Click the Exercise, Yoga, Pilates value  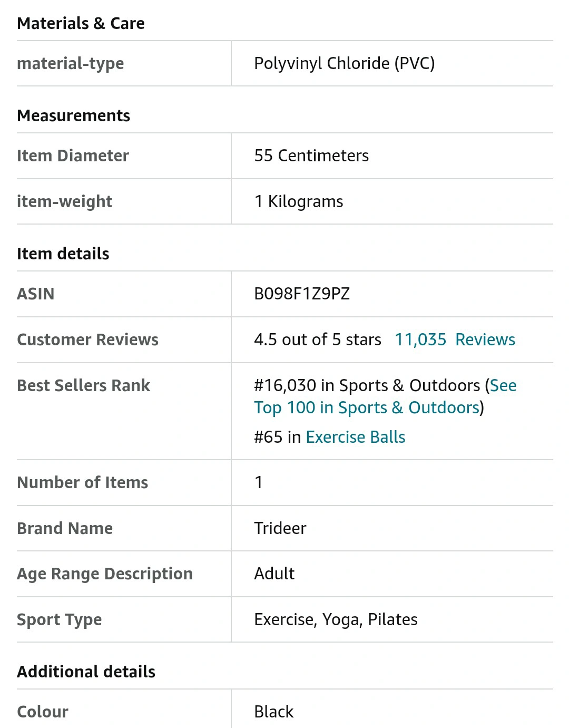(x=336, y=619)
